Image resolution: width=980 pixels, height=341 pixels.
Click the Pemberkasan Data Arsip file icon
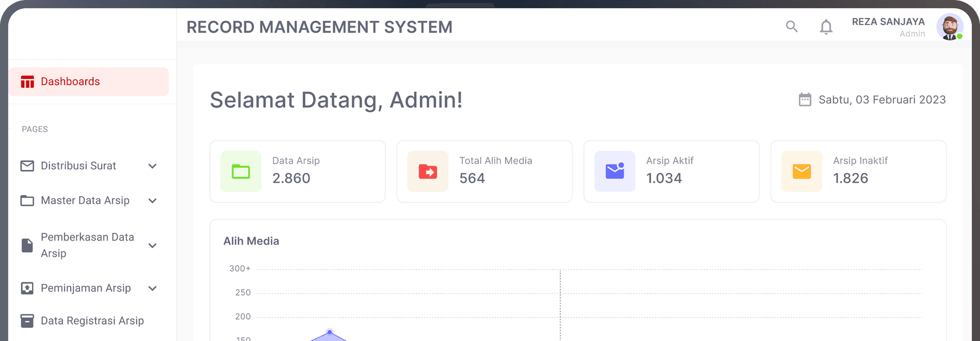click(27, 245)
